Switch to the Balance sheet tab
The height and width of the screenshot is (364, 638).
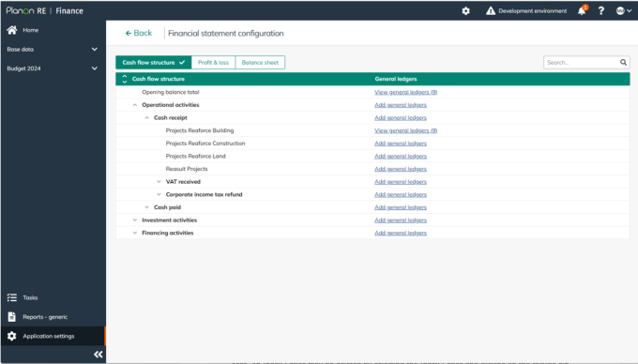point(260,62)
